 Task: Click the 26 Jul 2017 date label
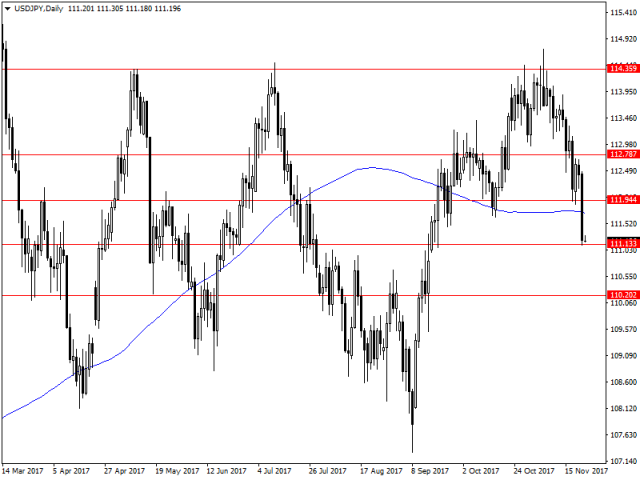coord(327,471)
